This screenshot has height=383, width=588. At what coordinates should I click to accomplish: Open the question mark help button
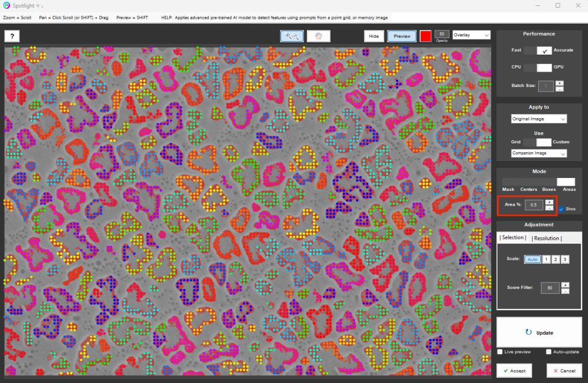[12, 36]
